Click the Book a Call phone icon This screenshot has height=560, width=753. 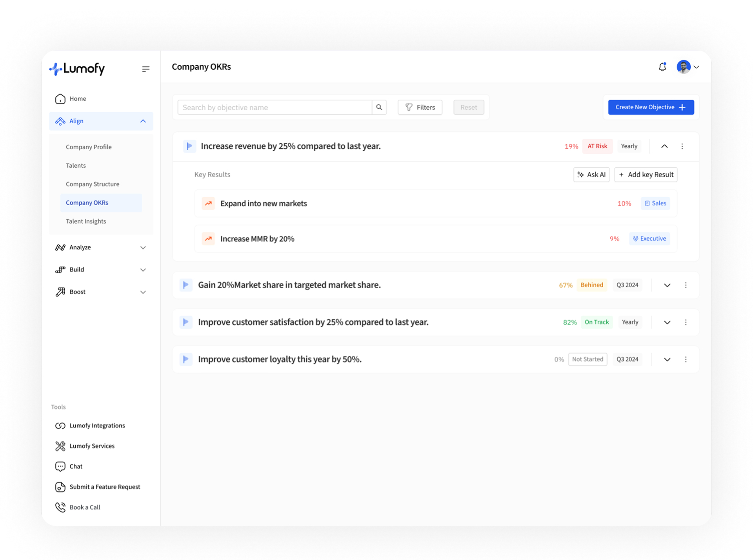click(x=60, y=507)
